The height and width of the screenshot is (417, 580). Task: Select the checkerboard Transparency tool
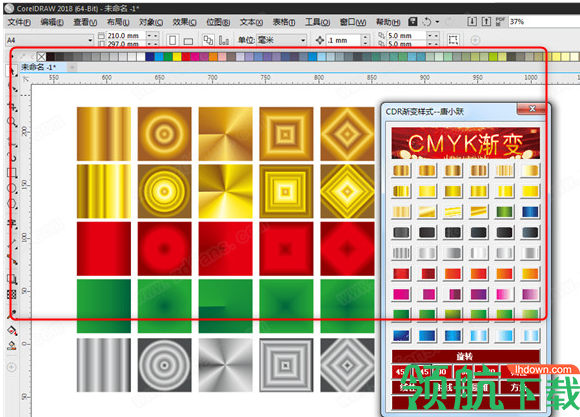[12, 295]
